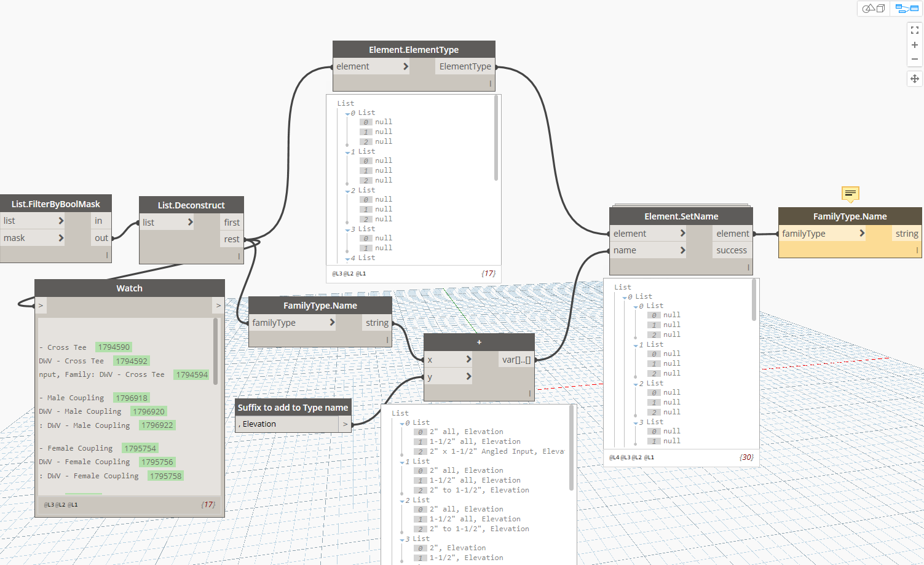The image size is (924, 565).
Task: Zoom in using the plus icon
Action: pos(915,45)
